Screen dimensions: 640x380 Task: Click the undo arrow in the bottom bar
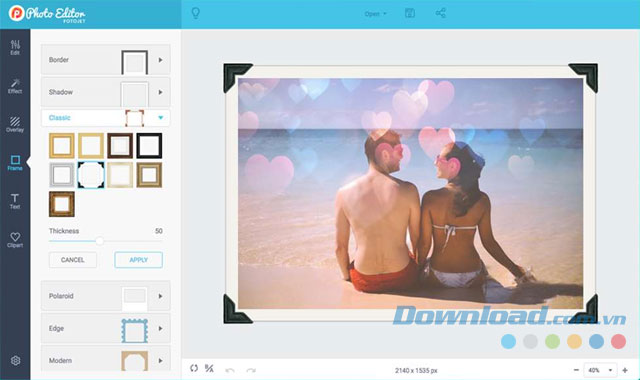pyautogui.click(x=230, y=370)
